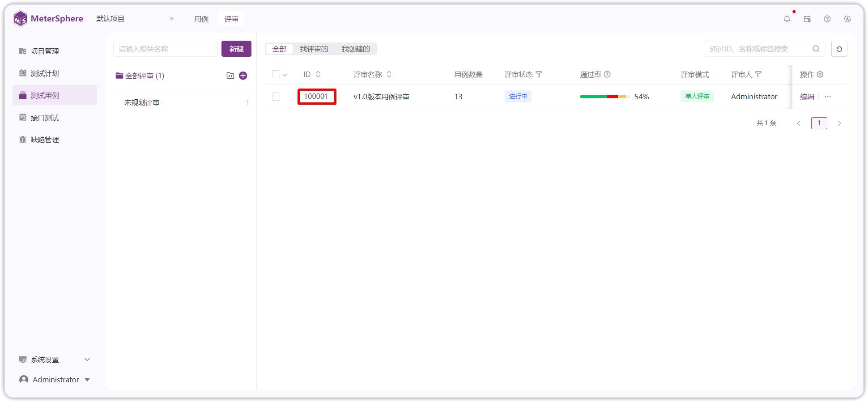Viewport: 868px width, 402px height.
Task: Open the user avatar icon at top right
Action: click(847, 19)
